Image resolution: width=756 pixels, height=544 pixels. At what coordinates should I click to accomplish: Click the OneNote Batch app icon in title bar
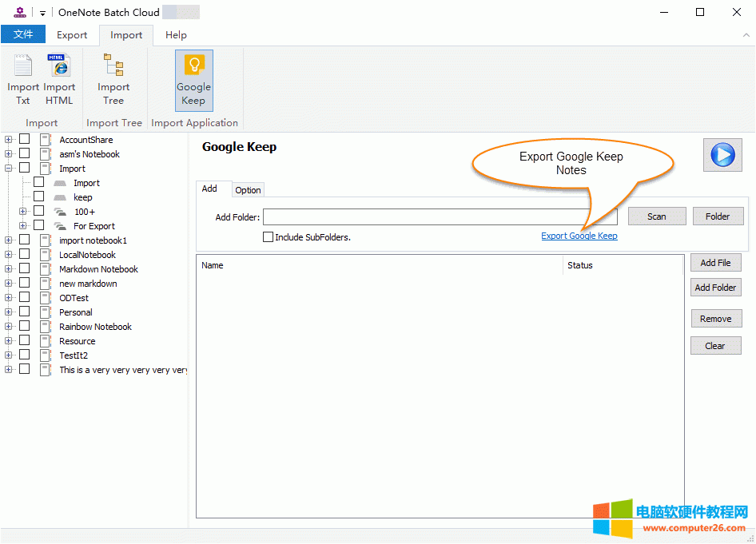click(20, 12)
